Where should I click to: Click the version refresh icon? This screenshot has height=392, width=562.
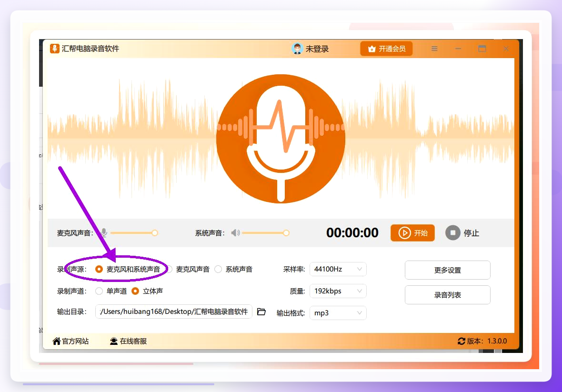click(x=462, y=341)
